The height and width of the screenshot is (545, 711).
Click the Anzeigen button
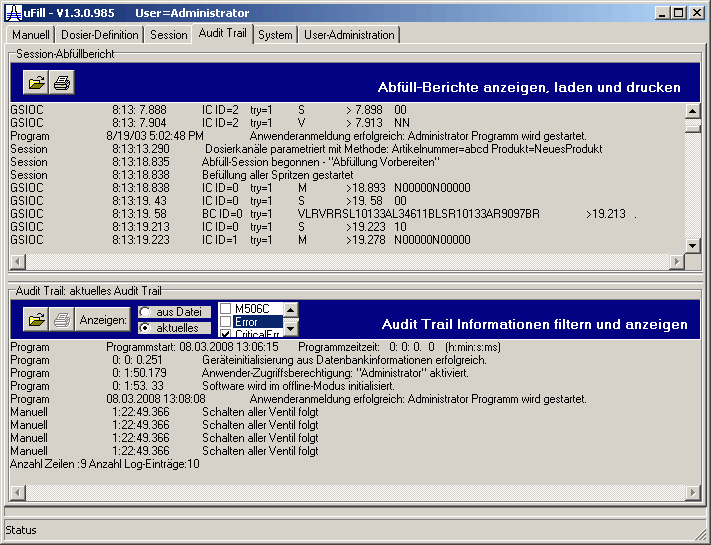(x=103, y=320)
